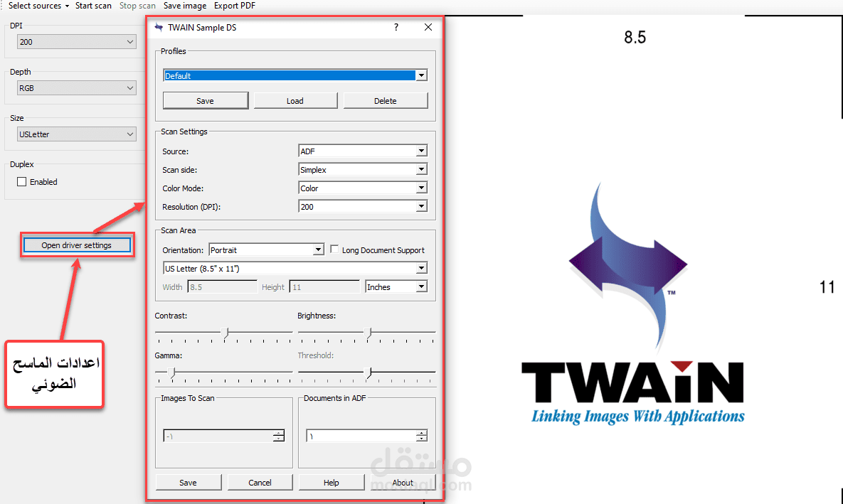The width and height of the screenshot is (843, 504).
Task: Open the DPI dropdown in the left panel
Action: 76,42
